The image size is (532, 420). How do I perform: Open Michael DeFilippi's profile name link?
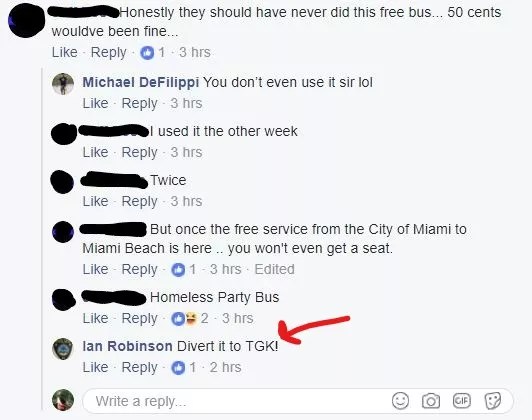point(140,82)
